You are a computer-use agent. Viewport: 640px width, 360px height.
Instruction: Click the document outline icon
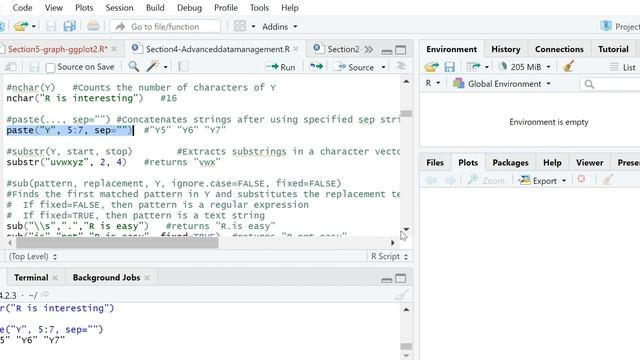point(401,66)
